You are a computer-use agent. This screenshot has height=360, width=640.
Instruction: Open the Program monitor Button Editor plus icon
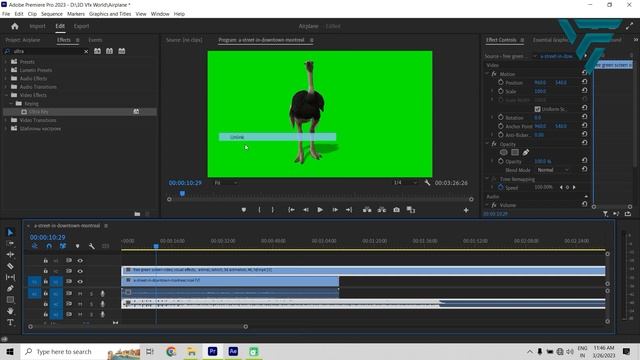(466, 210)
